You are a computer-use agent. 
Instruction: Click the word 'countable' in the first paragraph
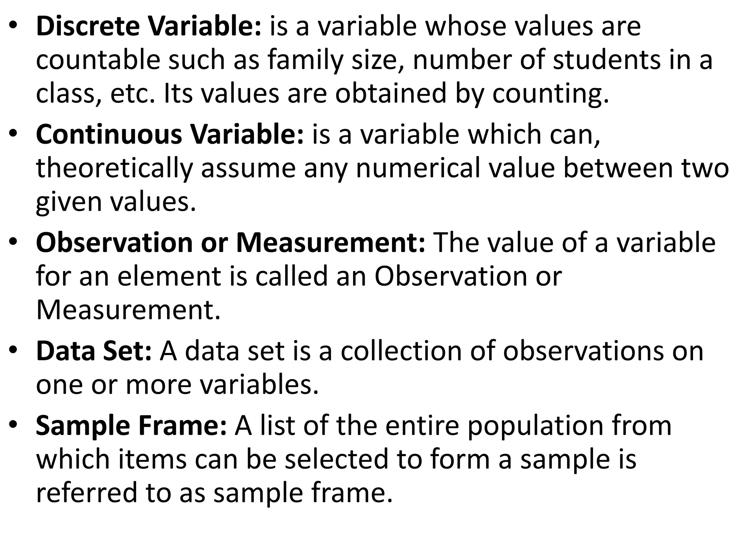[x=98, y=60]
